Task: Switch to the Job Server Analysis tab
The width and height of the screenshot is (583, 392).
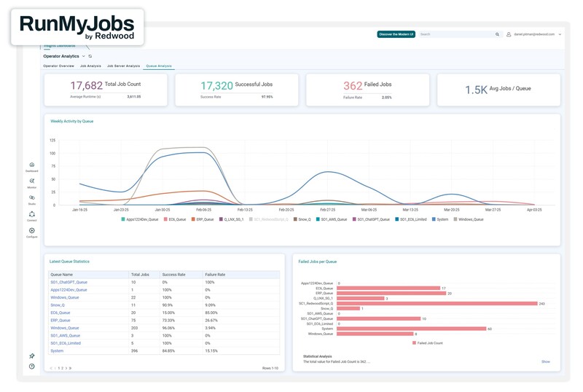Action: [x=123, y=66]
